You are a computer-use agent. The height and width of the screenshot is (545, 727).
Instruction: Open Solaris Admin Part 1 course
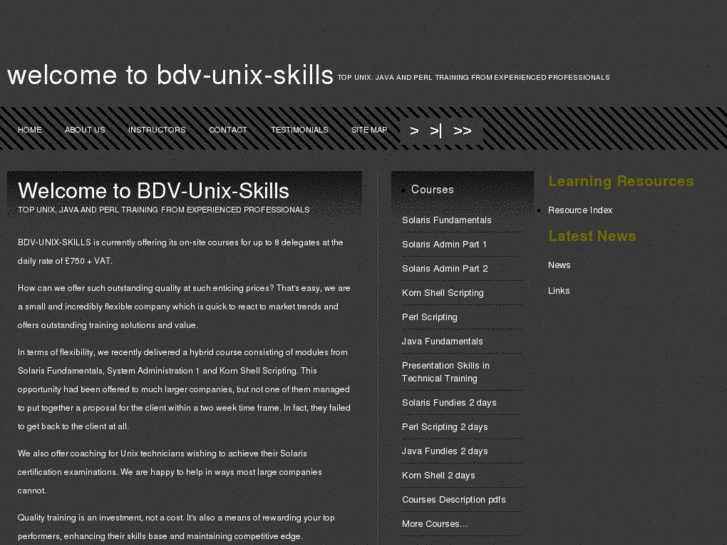[x=444, y=244]
